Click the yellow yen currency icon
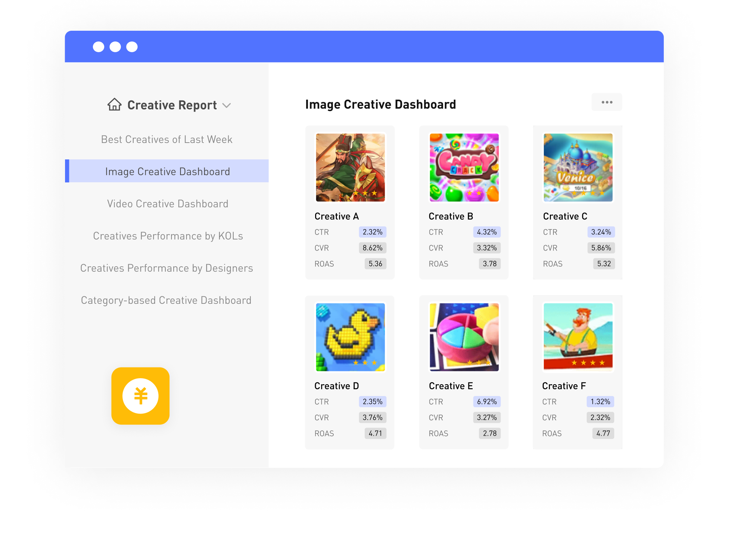 (140, 396)
